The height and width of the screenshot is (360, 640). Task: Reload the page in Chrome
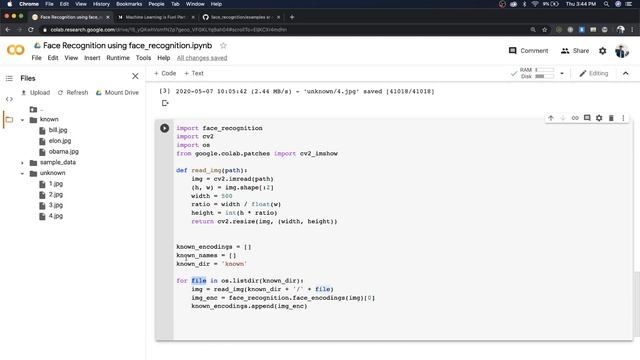[x=31, y=30]
